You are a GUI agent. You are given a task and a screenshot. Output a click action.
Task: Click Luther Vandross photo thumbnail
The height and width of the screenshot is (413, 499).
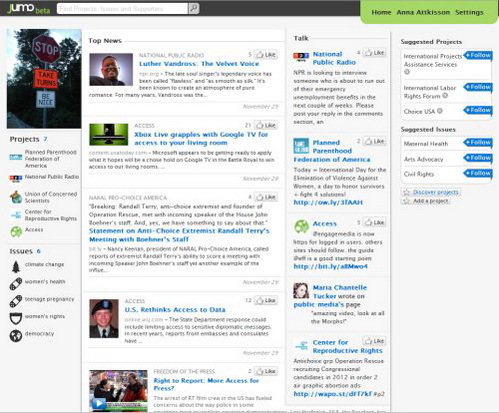111,69
